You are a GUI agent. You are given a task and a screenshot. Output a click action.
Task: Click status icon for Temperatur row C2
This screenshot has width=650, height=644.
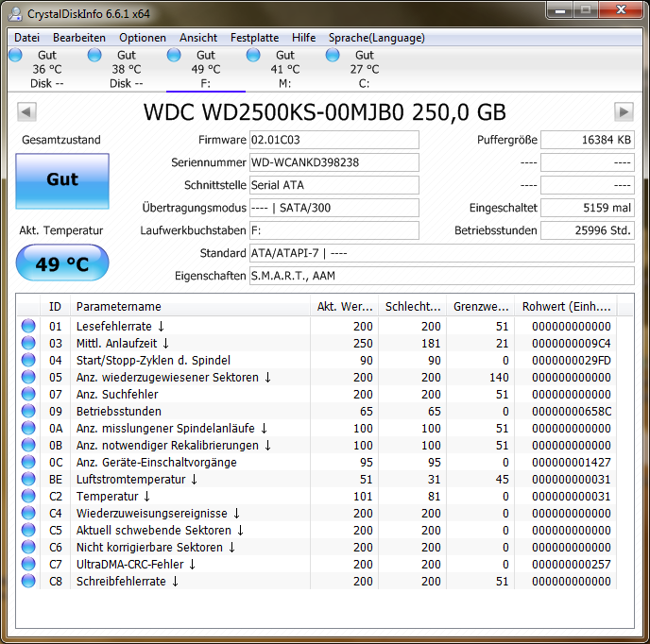(28, 496)
